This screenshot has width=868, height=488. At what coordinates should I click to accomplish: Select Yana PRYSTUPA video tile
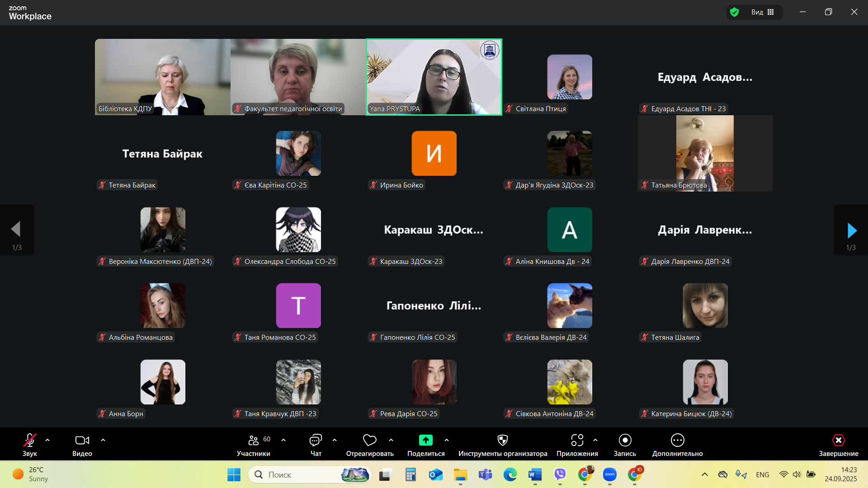tap(434, 77)
